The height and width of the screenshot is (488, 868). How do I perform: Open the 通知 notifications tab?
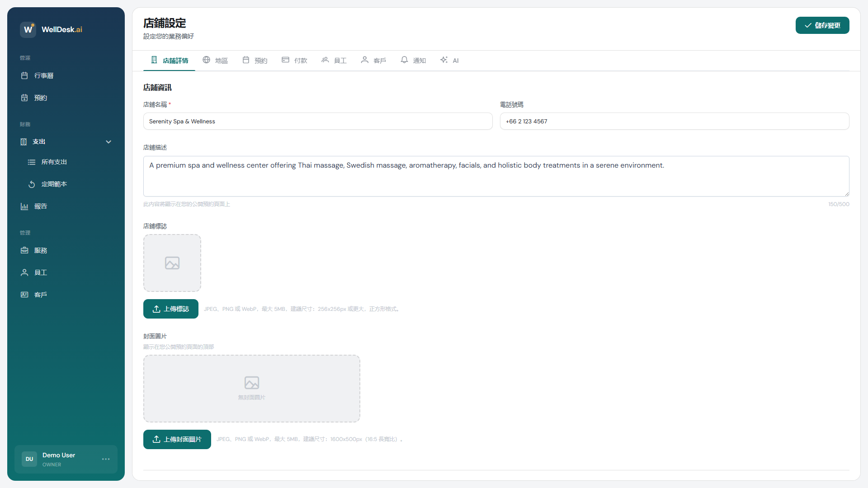[413, 60]
